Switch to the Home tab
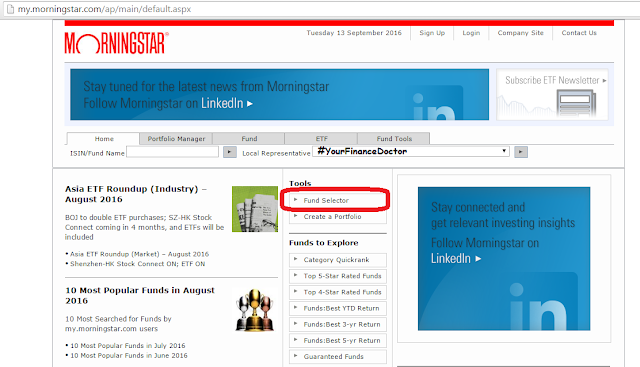Screen dimensions: 640x367 point(104,139)
